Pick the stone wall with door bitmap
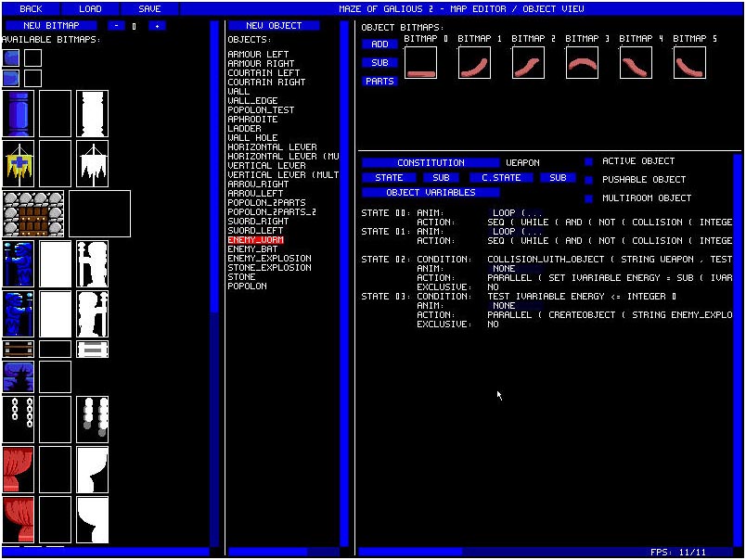Screen dimensions: 746x560 (x=33, y=213)
